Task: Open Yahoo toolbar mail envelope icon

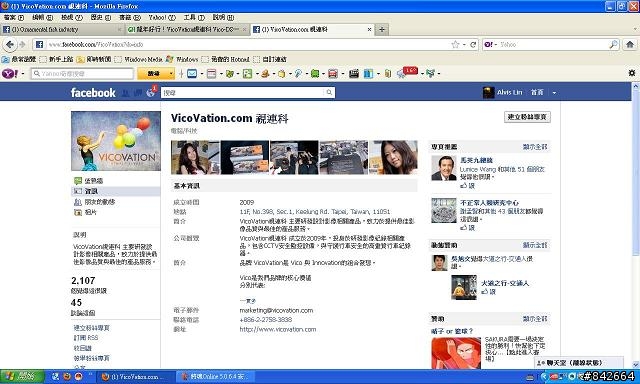Action: click(192, 73)
